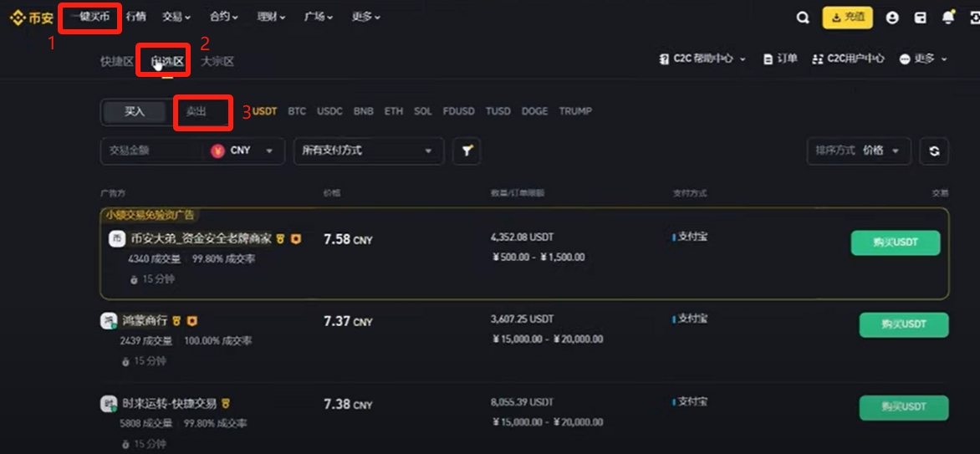Click 购买USDT for 鸿蒙商行
Viewport: 980px width, 454px height.
904,324
